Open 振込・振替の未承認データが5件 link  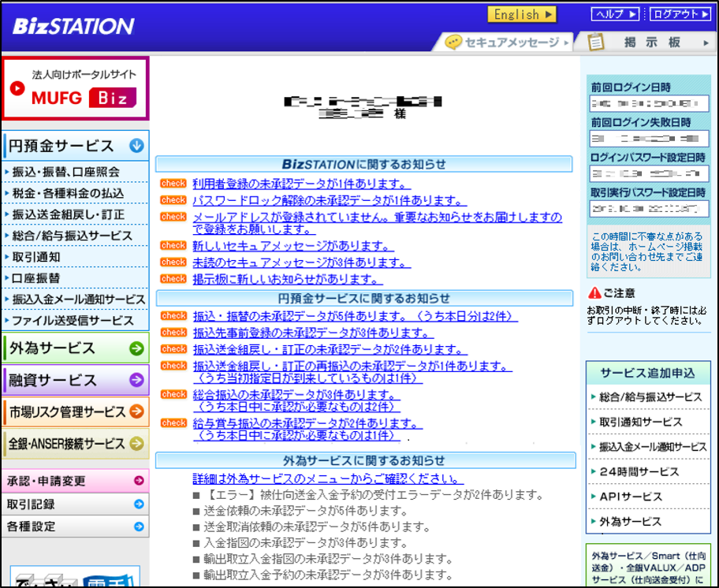coord(356,316)
